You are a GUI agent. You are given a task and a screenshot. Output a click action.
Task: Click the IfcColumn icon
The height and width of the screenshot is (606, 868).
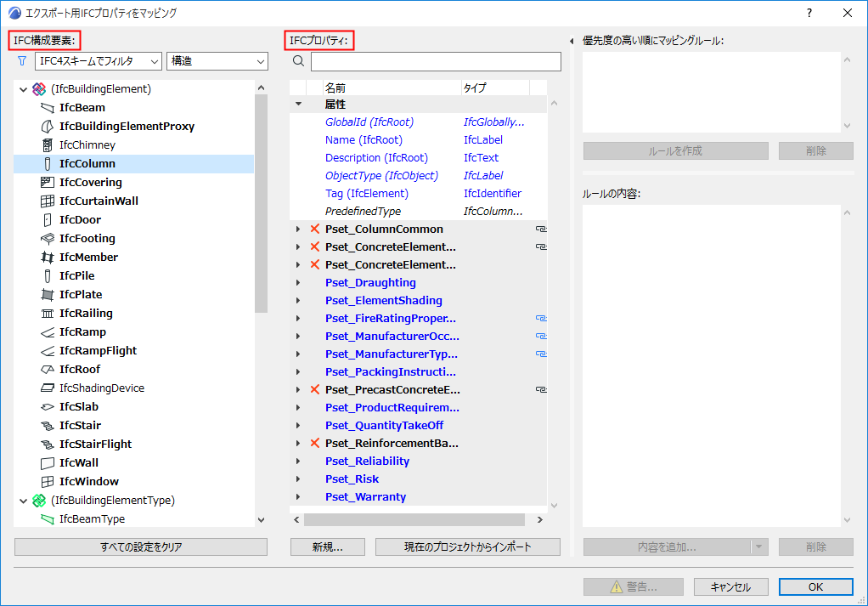point(48,164)
